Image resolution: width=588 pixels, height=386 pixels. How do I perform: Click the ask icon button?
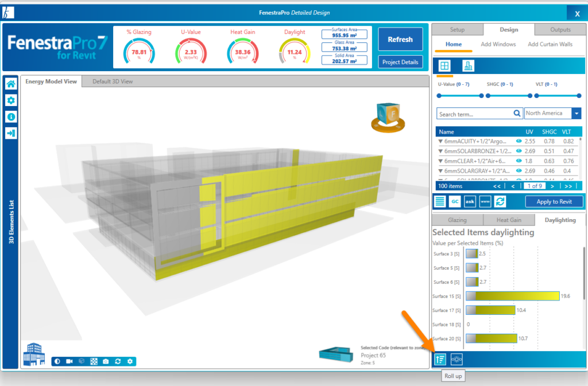pos(470,201)
